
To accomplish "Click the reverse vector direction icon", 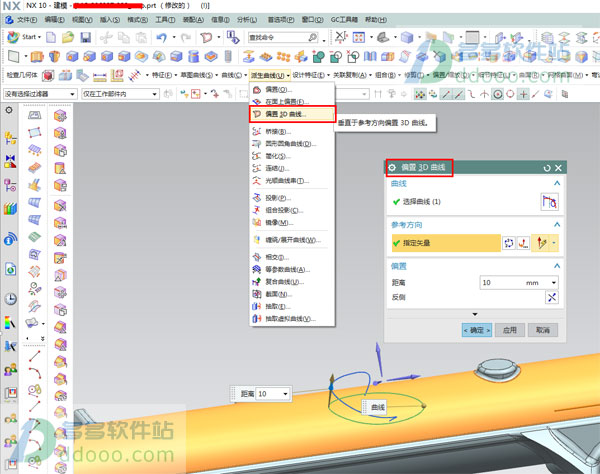I will 509,242.
